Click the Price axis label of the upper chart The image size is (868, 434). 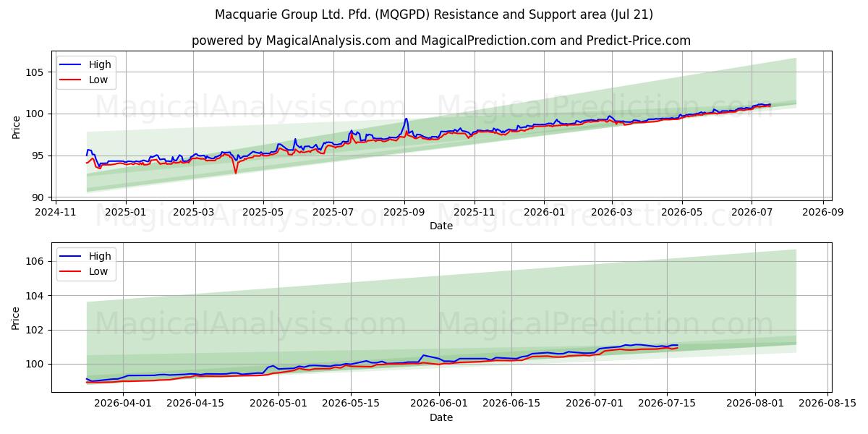click(16, 127)
